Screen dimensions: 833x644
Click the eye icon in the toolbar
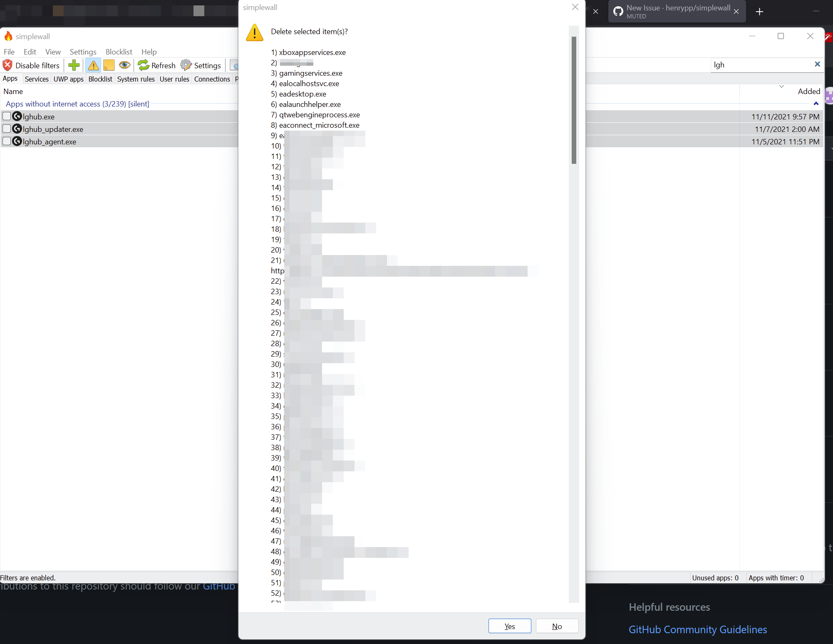coord(124,65)
